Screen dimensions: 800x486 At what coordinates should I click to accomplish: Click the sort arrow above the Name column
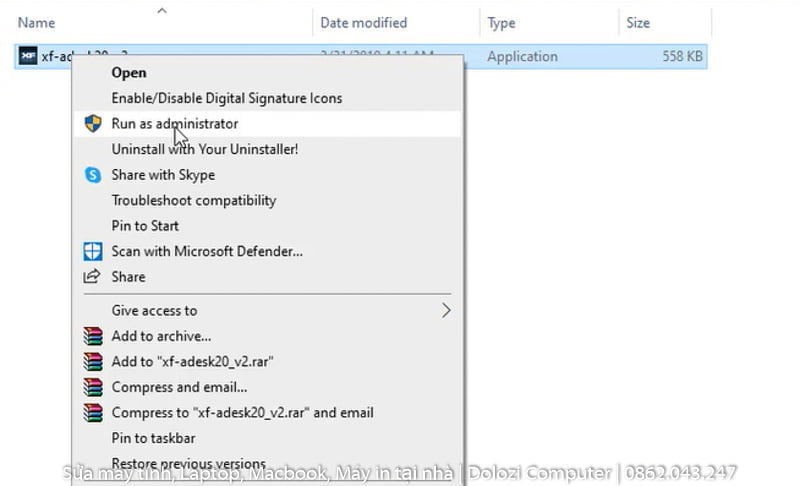coord(161,11)
